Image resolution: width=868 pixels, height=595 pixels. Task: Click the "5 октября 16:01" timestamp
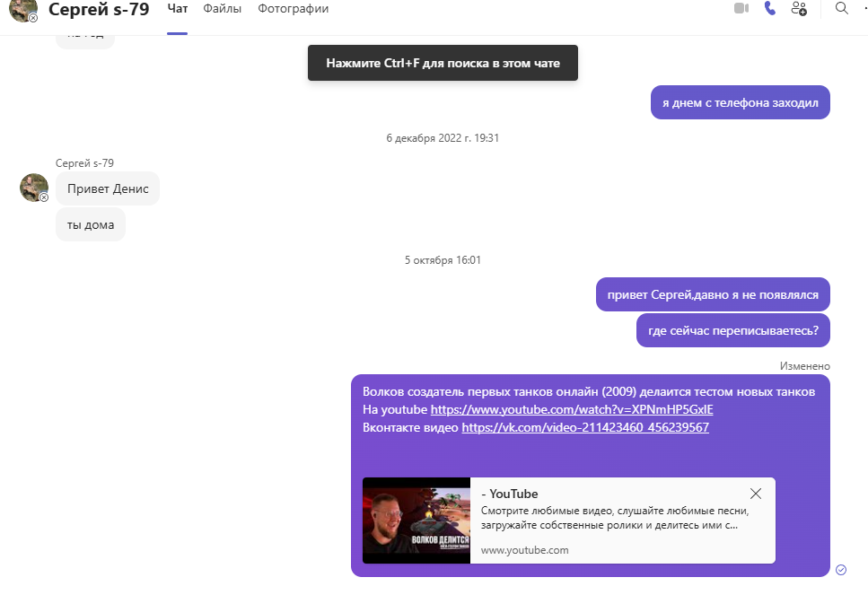coord(443,260)
